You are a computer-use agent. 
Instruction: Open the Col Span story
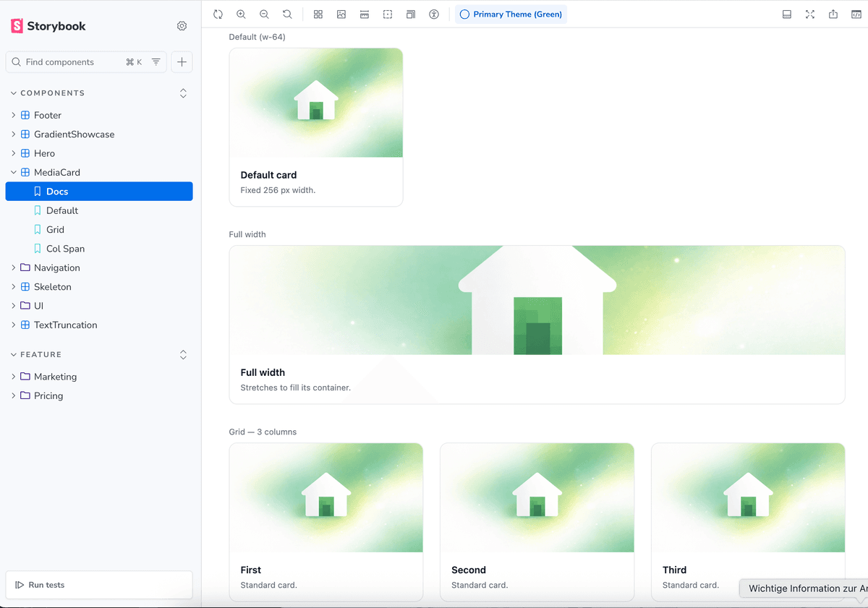(65, 249)
